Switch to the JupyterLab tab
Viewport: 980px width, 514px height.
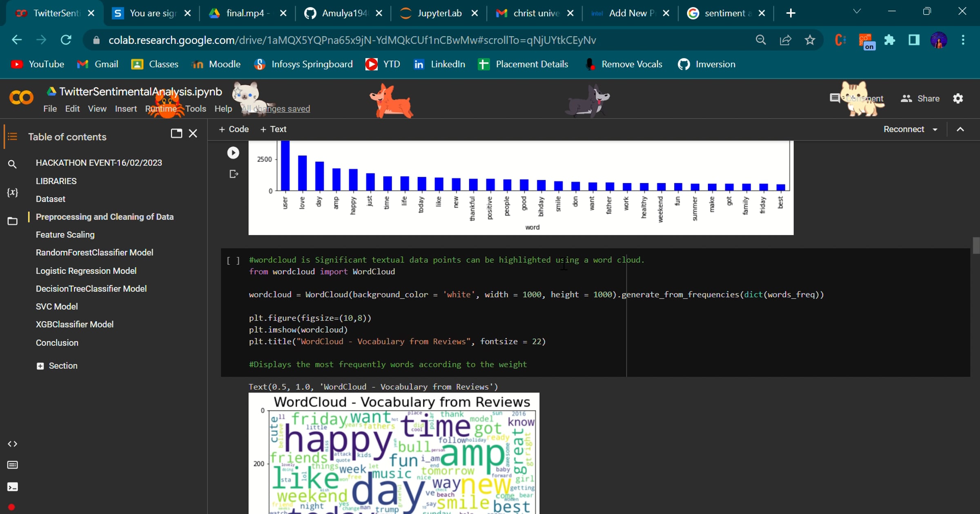[x=439, y=13]
